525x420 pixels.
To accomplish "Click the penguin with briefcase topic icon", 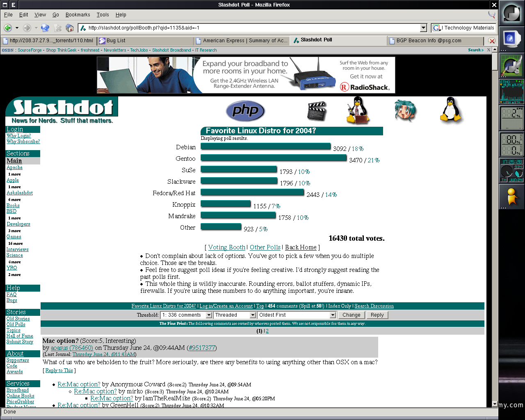I will [358, 110].
